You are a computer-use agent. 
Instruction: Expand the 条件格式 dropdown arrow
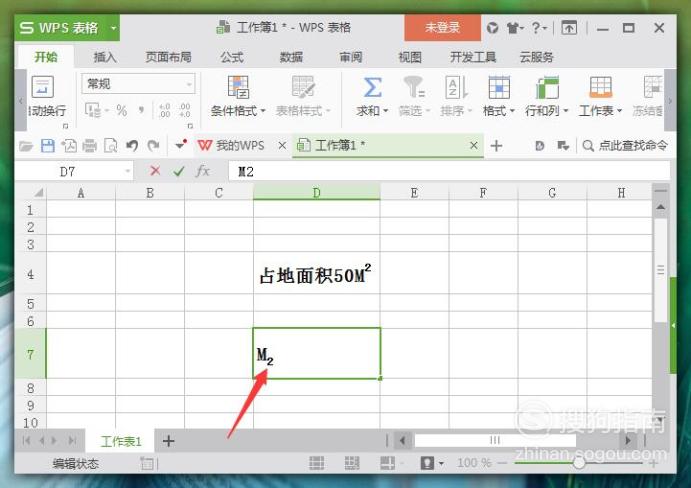click(263, 111)
